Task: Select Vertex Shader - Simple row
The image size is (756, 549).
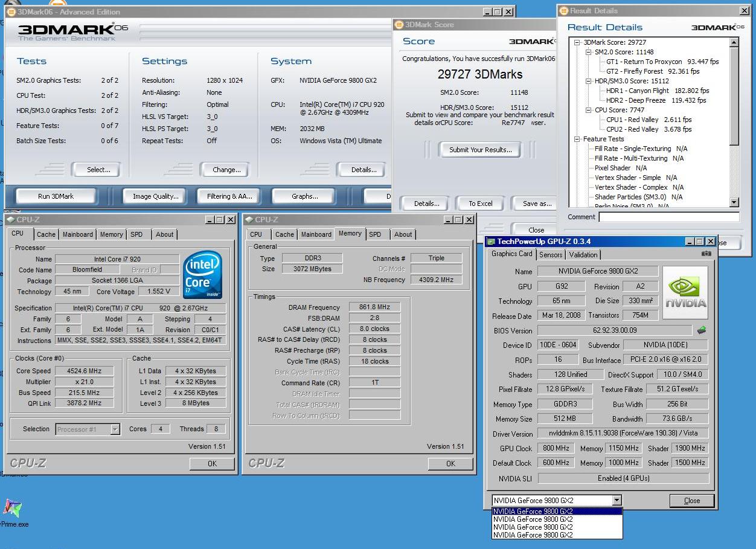Action: point(635,178)
